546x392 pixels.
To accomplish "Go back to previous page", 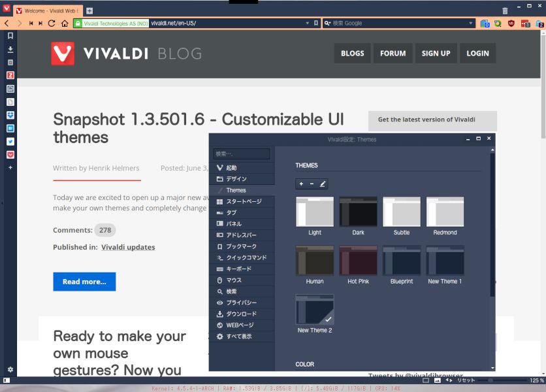I will (x=7, y=24).
